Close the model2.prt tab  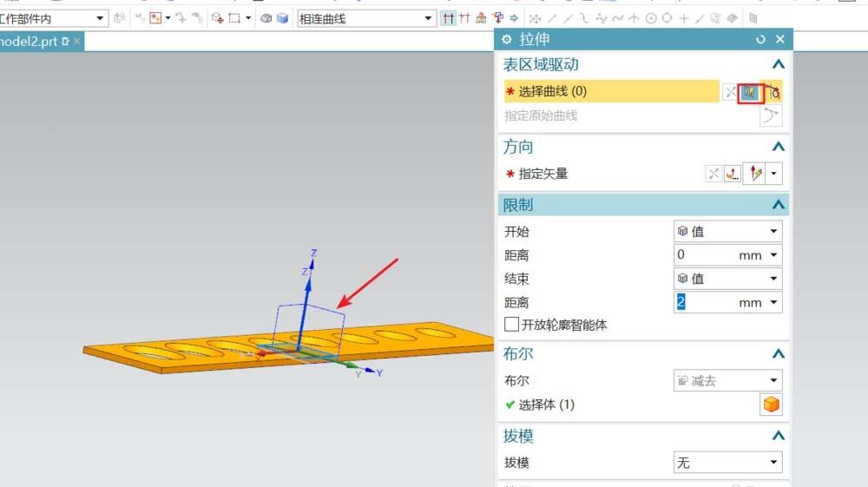click(77, 41)
